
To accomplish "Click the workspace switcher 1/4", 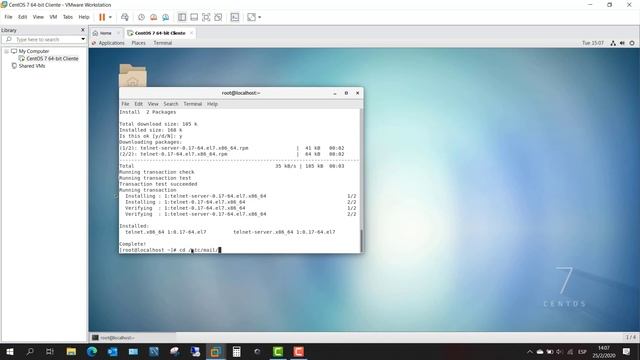I will [631, 337].
